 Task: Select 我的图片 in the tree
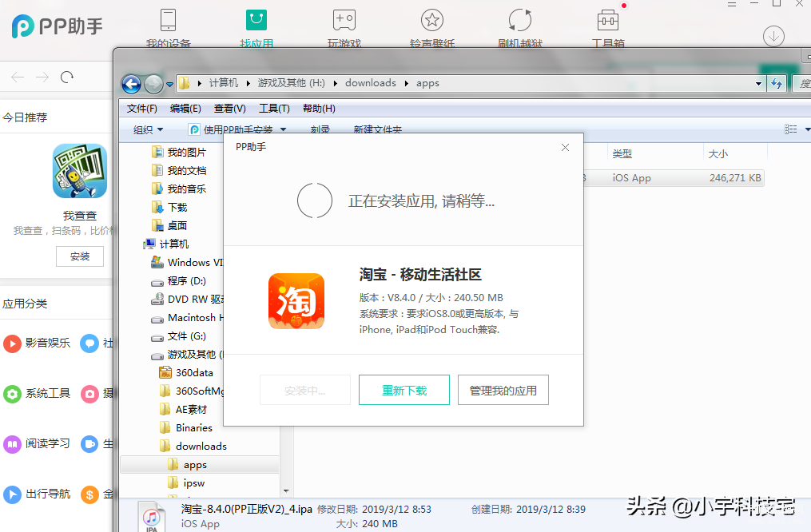[179, 152]
